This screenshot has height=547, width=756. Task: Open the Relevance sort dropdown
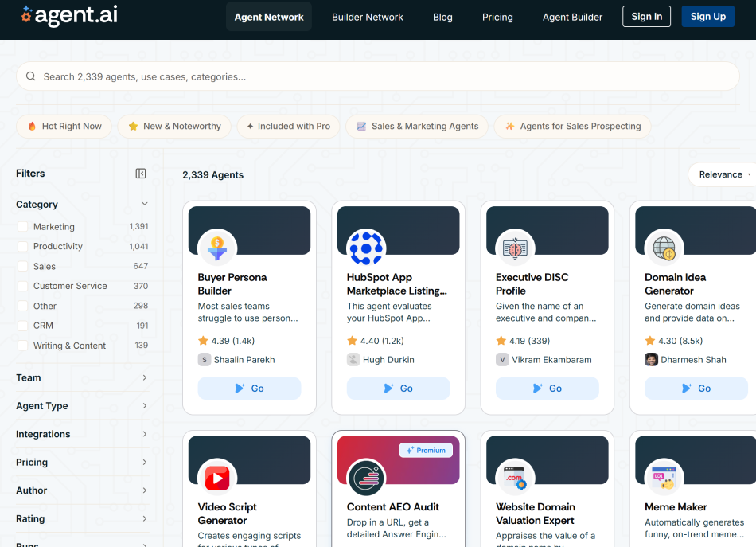(720, 174)
